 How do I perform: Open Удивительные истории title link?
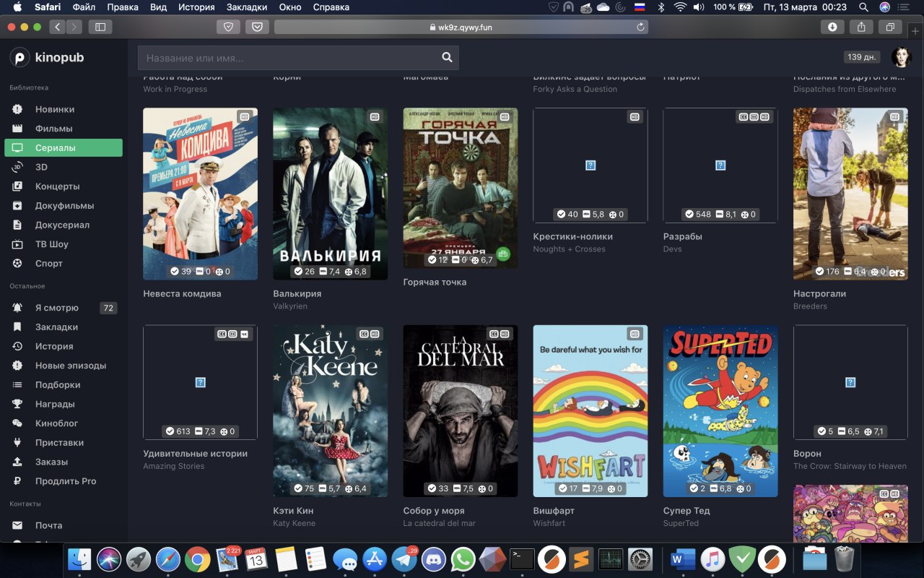195,454
